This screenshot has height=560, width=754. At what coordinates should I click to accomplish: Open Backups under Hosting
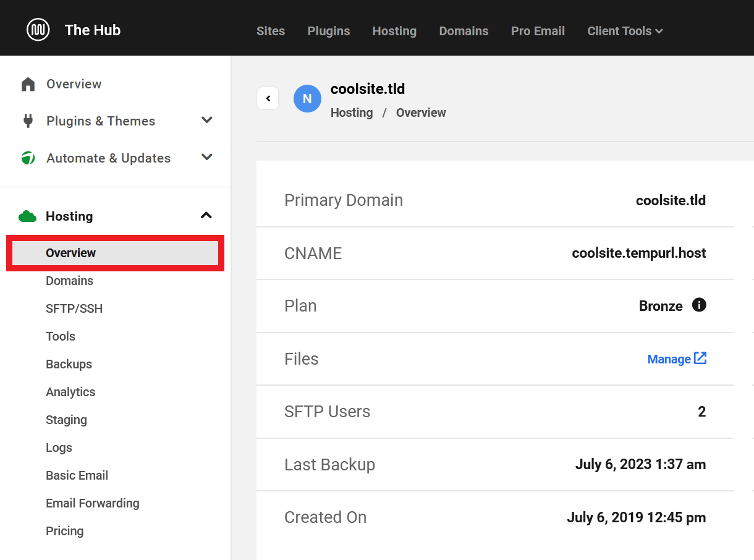coord(69,364)
